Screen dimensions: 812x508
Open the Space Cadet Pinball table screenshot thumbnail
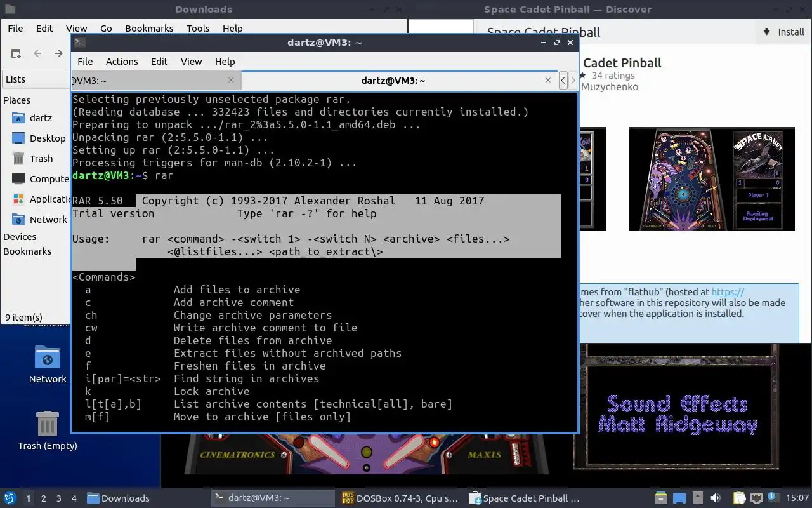click(712, 178)
